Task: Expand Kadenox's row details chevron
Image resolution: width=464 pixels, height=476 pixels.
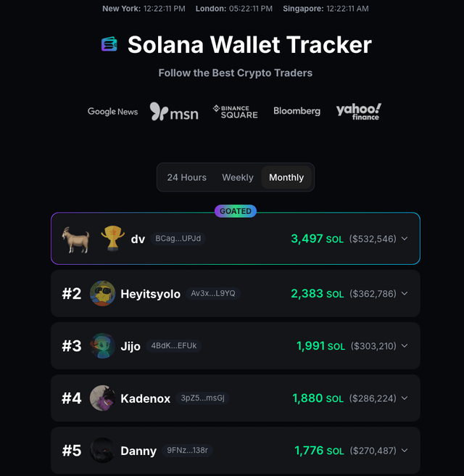Action: coord(405,398)
